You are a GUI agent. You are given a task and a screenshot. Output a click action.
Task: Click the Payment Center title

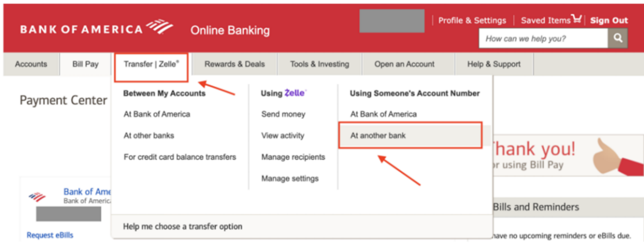[x=63, y=100]
